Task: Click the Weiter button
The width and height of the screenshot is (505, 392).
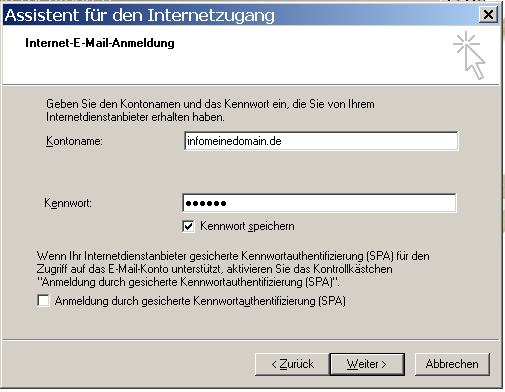Action: (x=367, y=364)
